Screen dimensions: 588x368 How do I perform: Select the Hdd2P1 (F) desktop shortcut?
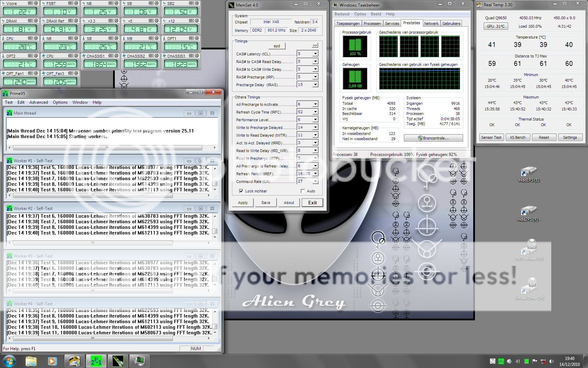pos(528,214)
